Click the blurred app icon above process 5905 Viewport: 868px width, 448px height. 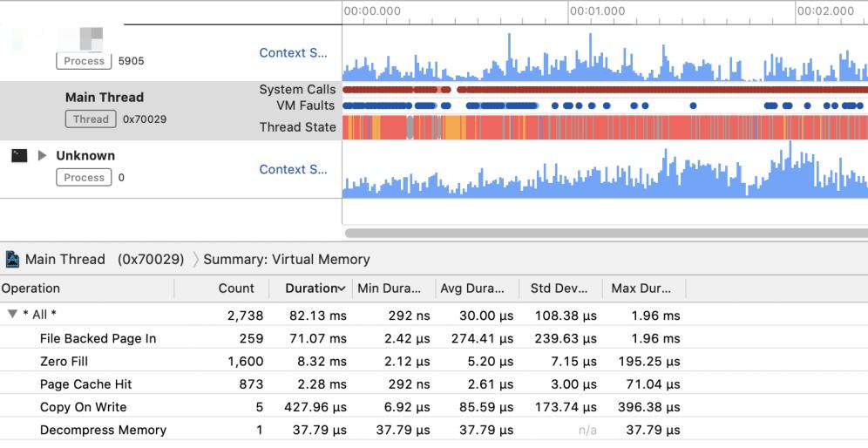(x=92, y=38)
